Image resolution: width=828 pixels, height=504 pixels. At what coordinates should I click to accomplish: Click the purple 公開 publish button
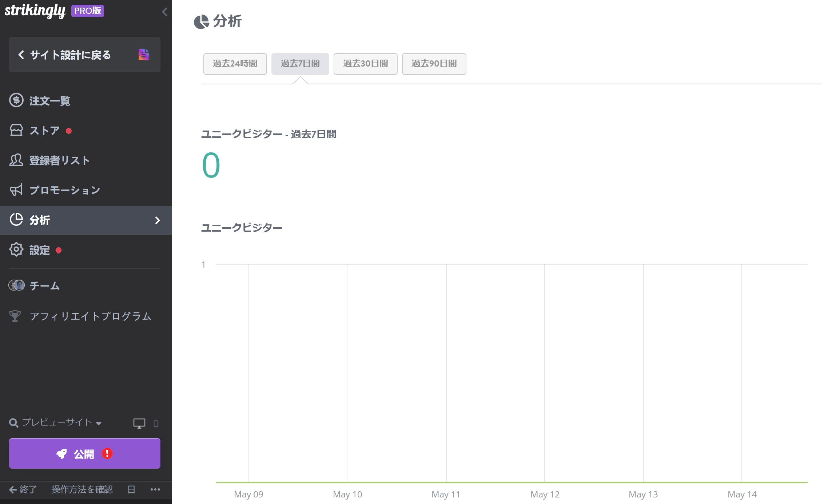tap(85, 453)
